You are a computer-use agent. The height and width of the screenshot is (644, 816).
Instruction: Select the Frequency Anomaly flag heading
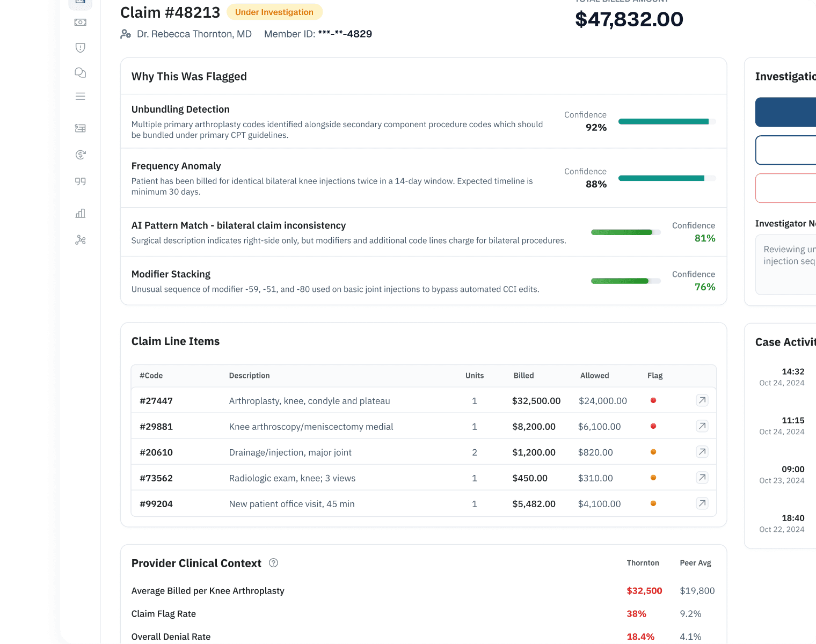(176, 166)
